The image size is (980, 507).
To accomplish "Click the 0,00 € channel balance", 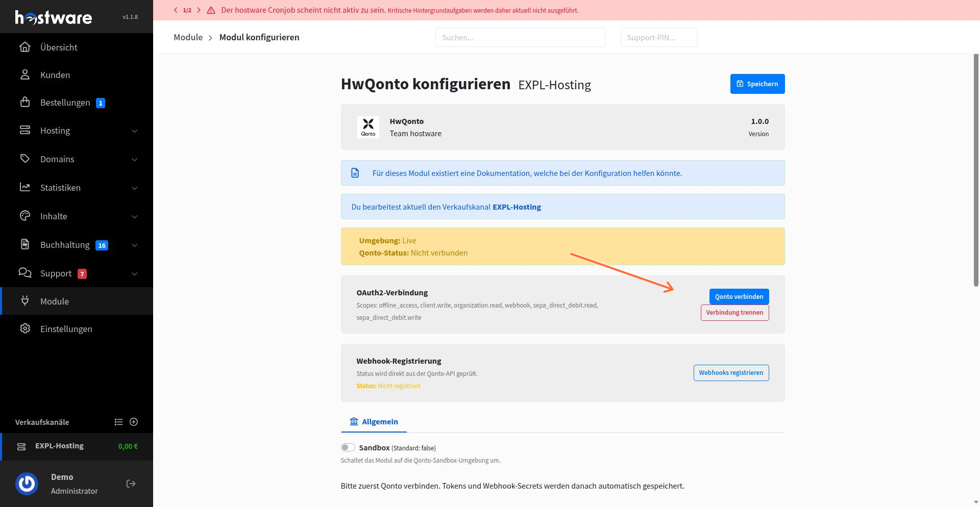I will pyautogui.click(x=128, y=446).
